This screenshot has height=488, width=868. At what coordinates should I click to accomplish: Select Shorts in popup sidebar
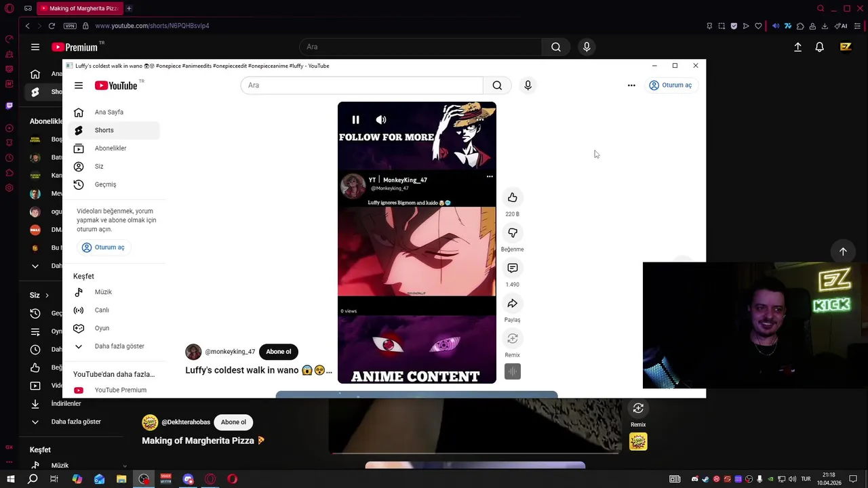click(113, 130)
